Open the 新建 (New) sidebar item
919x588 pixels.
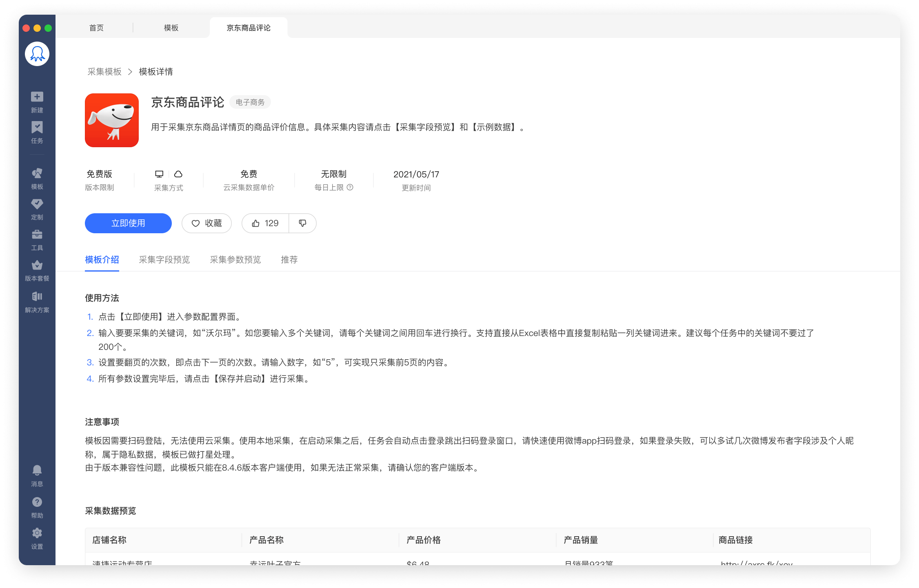coord(37,102)
